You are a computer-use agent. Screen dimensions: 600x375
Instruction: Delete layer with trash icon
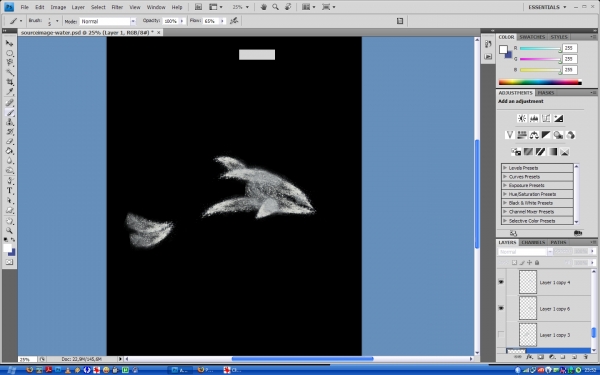585,357
